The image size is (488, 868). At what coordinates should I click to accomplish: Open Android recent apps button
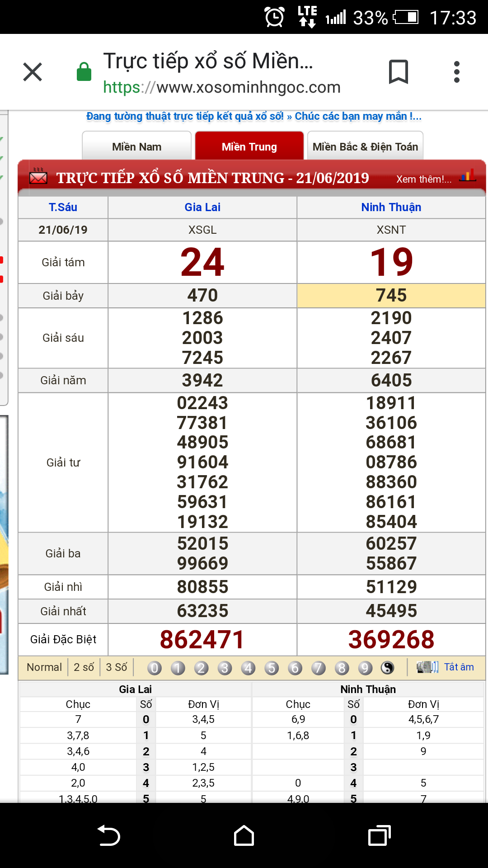pyautogui.click(x=380, y=835)
